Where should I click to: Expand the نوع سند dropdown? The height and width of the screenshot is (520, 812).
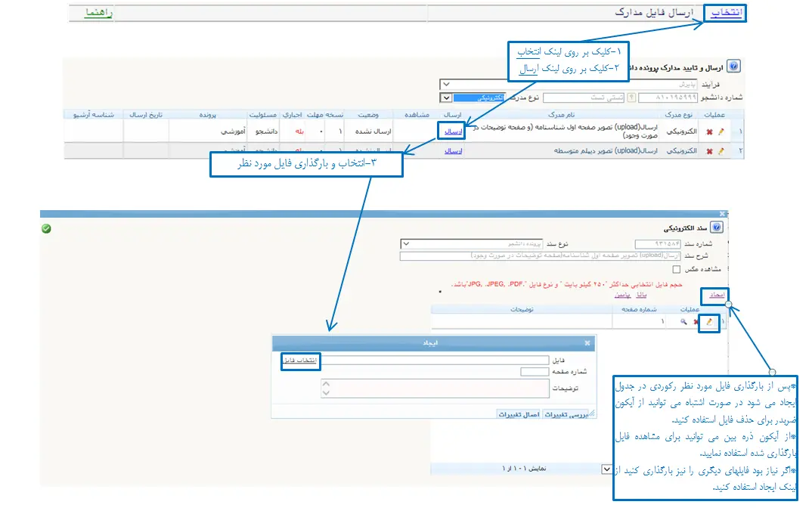click(405, 243)
